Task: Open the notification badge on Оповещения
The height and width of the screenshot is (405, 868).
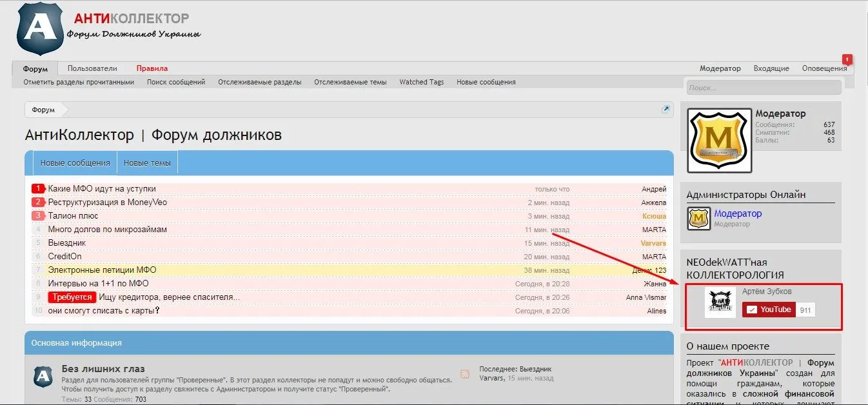Action: click(847, 59)
